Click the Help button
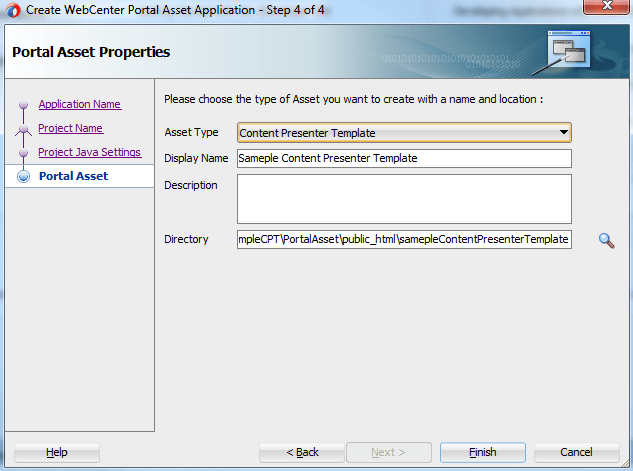The height and width of the screenshot is (471, 633). click(x=57, y=452)
